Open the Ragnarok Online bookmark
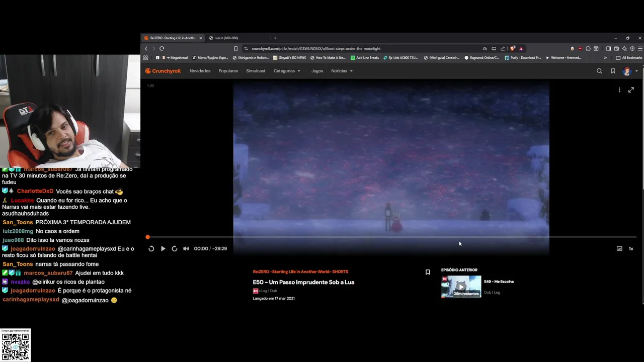Screen dimensions: 644x362 (x=482, y=58)
